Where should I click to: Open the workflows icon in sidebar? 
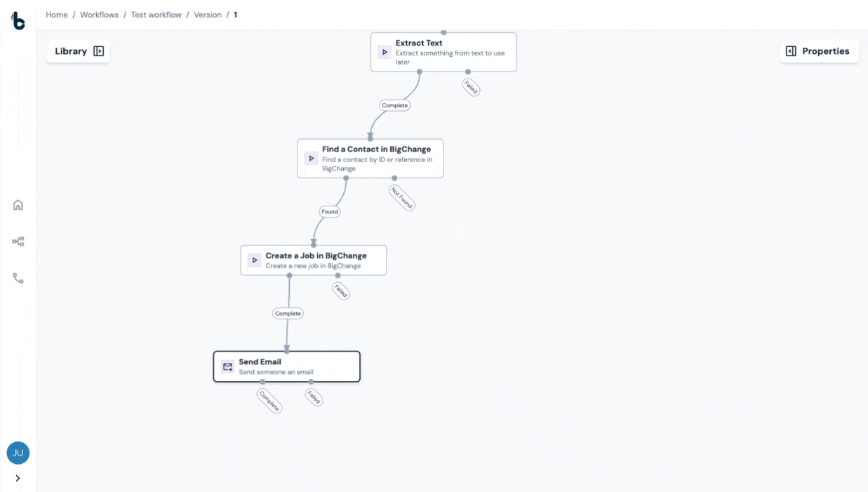(x=18, y=241)
